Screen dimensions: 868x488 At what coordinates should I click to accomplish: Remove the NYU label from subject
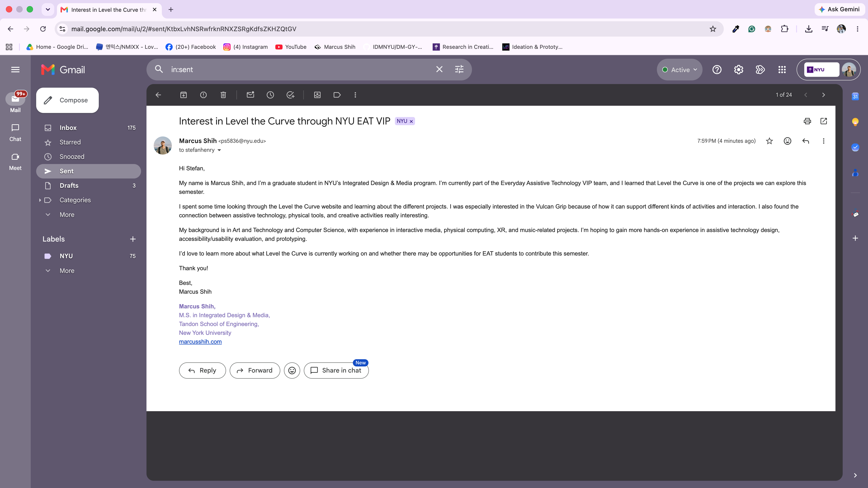click(x=411, y=121)
